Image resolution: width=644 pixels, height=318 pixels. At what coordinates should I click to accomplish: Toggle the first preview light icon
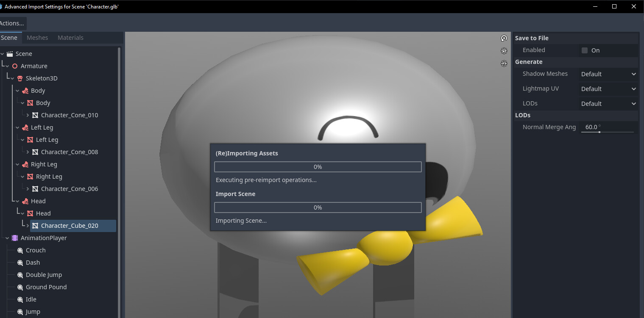(504, 51)
